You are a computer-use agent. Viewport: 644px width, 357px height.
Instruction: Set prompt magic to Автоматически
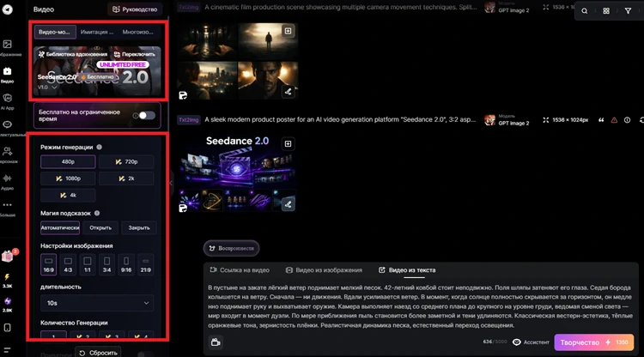pyautogui.click(x=60, y=227)
